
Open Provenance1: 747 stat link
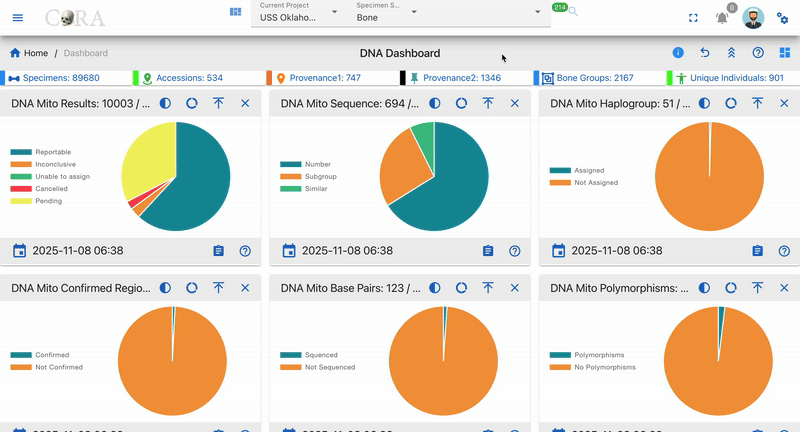[325, 78]
